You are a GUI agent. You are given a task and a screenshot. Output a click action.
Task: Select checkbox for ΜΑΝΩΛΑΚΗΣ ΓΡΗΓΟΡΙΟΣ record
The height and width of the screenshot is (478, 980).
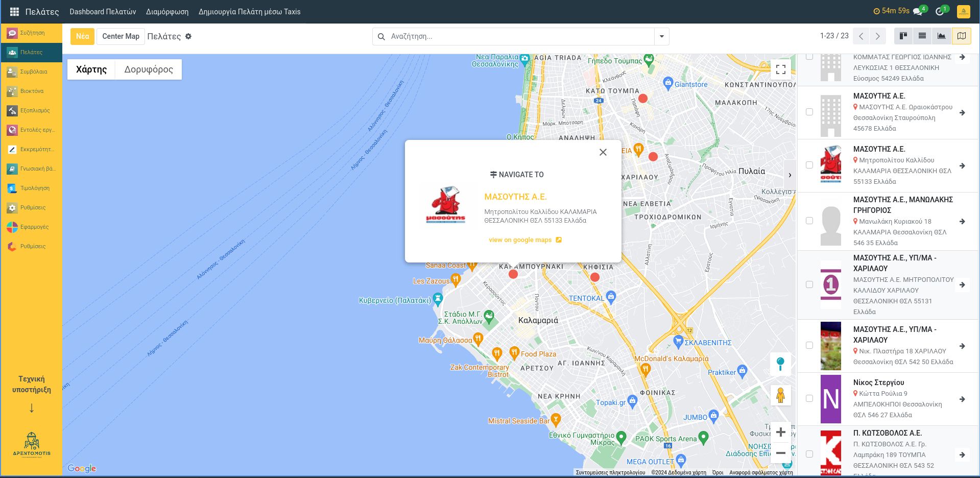click(x=809, y=221)
